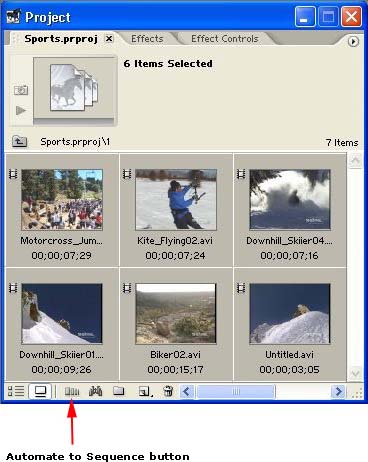Close the Project window
The width and height of the screenshot is (368, 462).
tap(351, 17)
